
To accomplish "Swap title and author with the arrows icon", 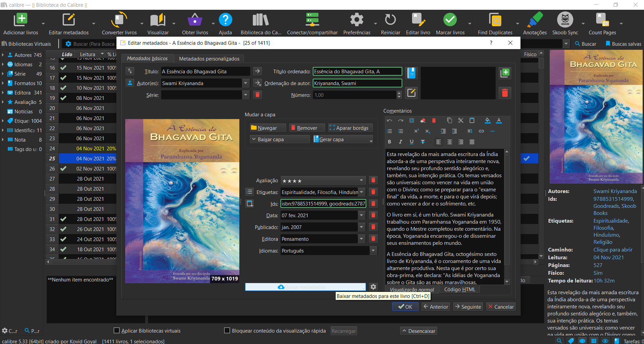I will [130, 71].
